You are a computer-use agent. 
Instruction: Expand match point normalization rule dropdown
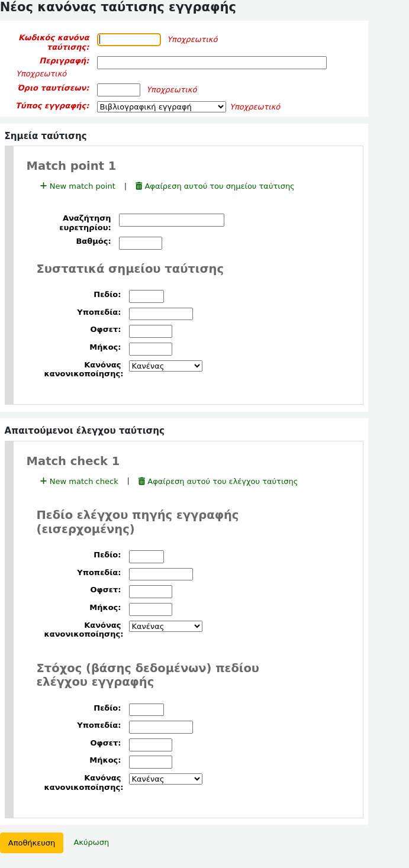pyautogui.click(x=165, y=366)
